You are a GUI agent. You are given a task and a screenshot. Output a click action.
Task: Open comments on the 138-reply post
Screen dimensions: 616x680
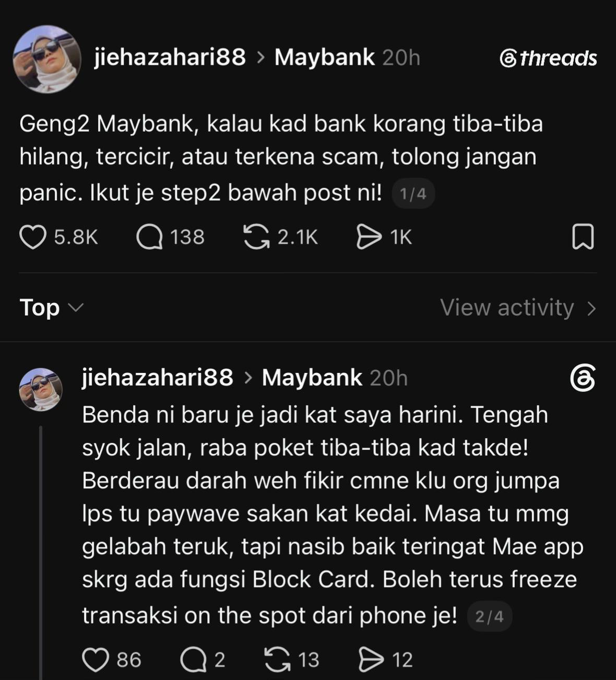[149, 237]
